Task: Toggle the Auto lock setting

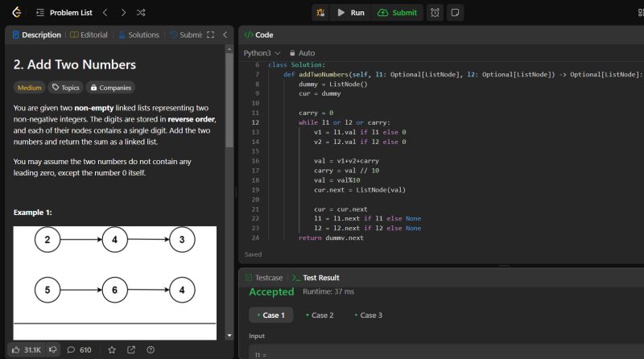Action: pyautogui.click(x=302, y=53)
